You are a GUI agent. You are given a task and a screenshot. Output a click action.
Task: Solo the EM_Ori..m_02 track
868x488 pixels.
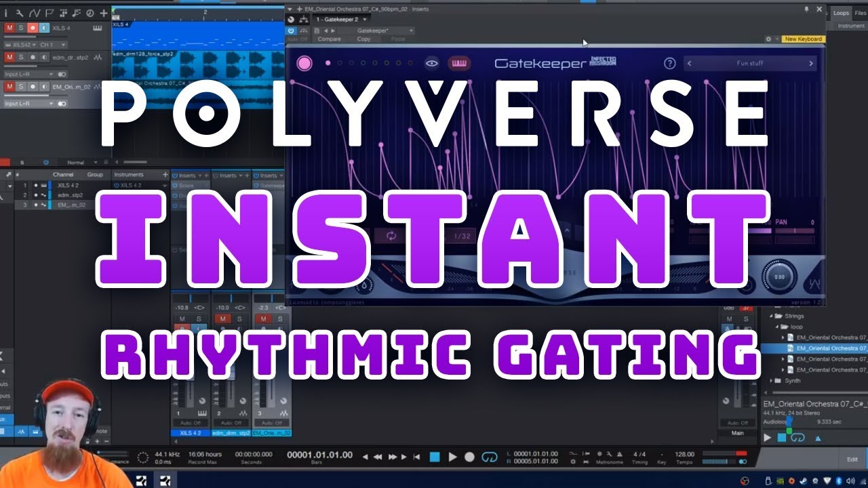[21, 86]
